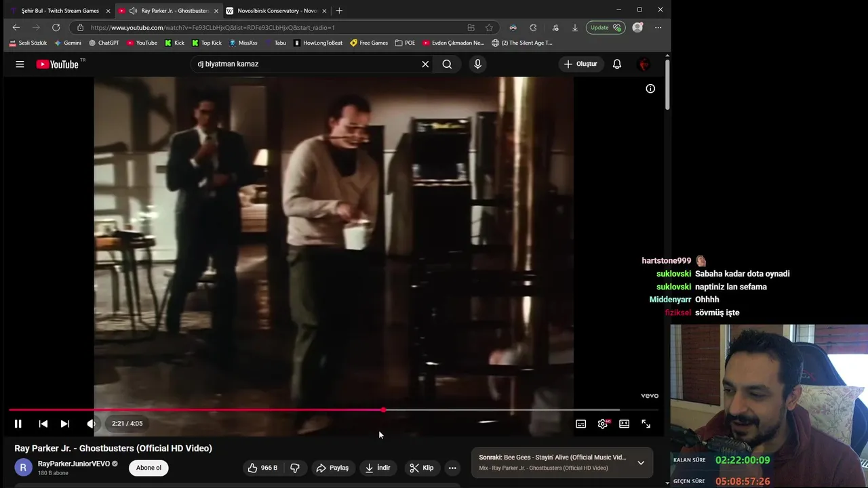Open Evden Çıkmadan bookmark
The image size is (868, 488).
click(x=454, y=43)
